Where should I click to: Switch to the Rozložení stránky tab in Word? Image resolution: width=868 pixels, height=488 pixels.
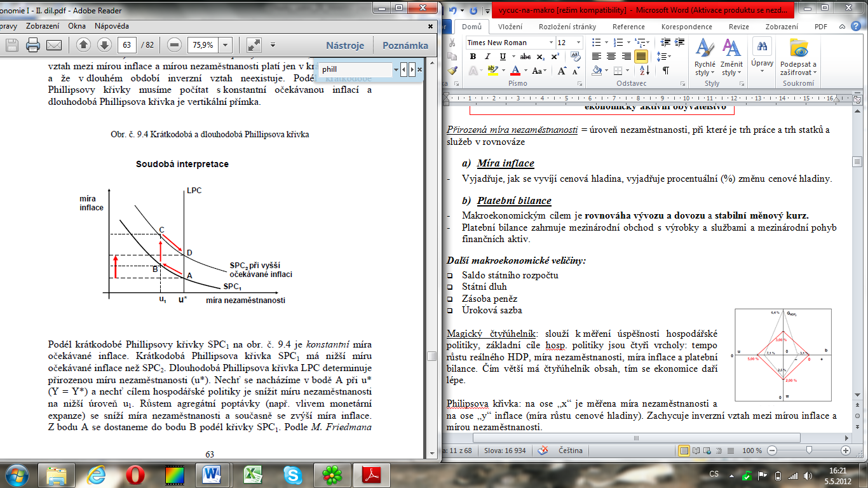point(567,27)
